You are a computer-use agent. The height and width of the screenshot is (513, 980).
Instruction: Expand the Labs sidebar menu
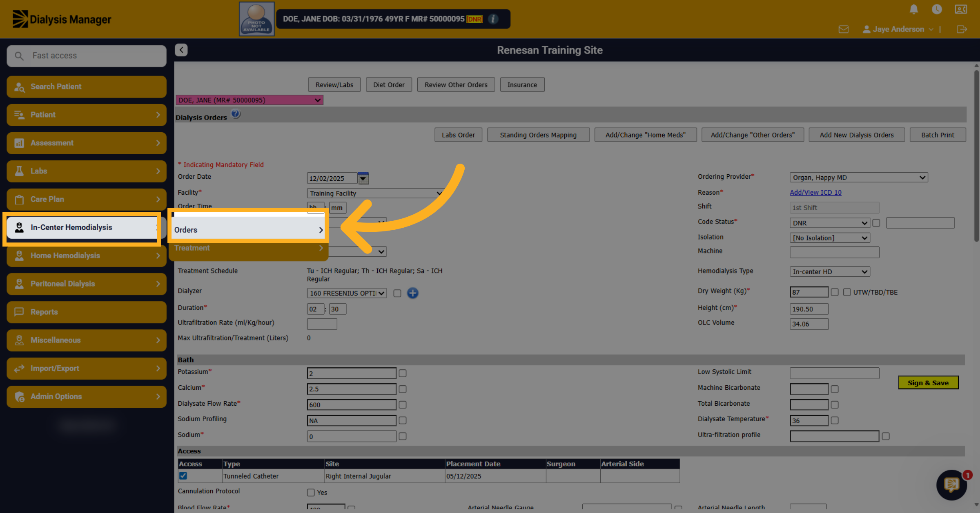[87, 171]
